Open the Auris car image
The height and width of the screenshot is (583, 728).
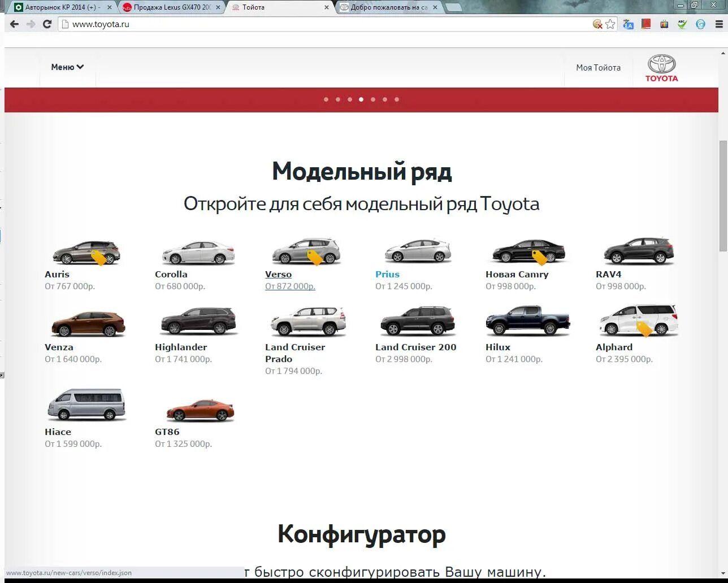click(86, 252)
